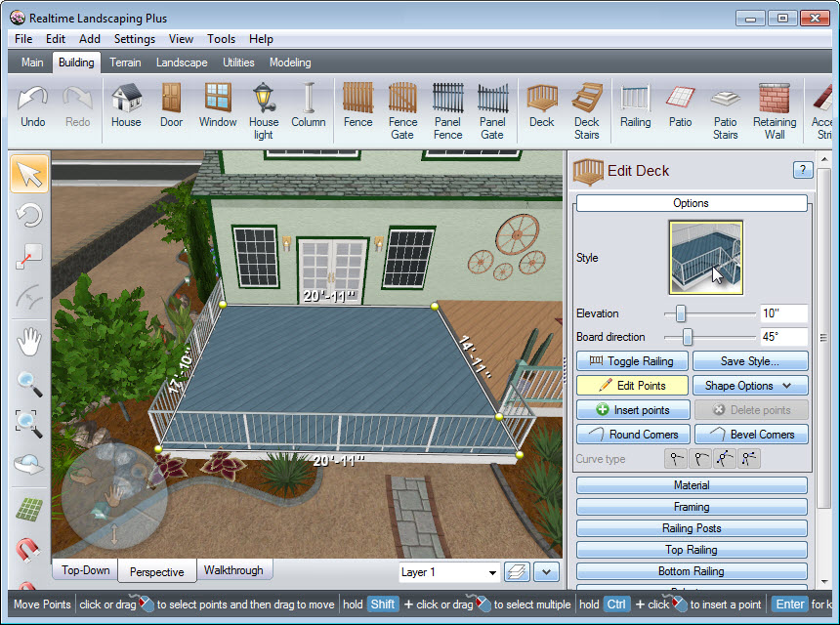Add a House light
The image size is (840, 625).
[264, 111]
